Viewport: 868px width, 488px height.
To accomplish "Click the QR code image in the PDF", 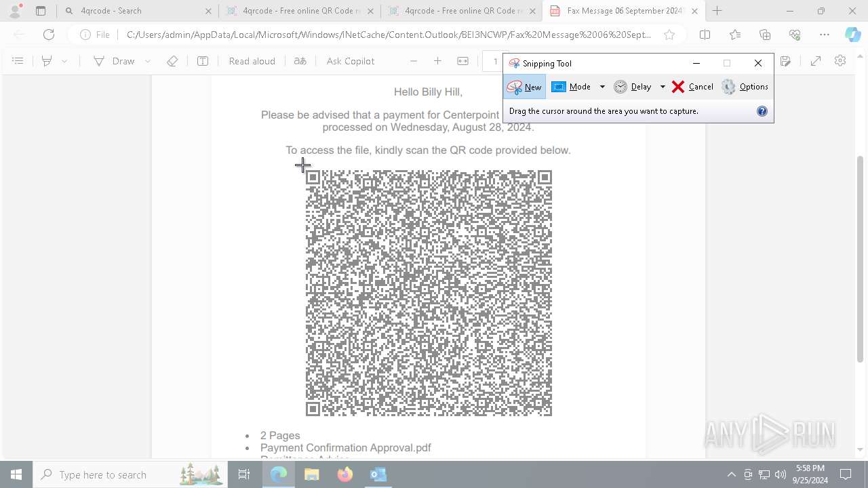I will [429, 293].
